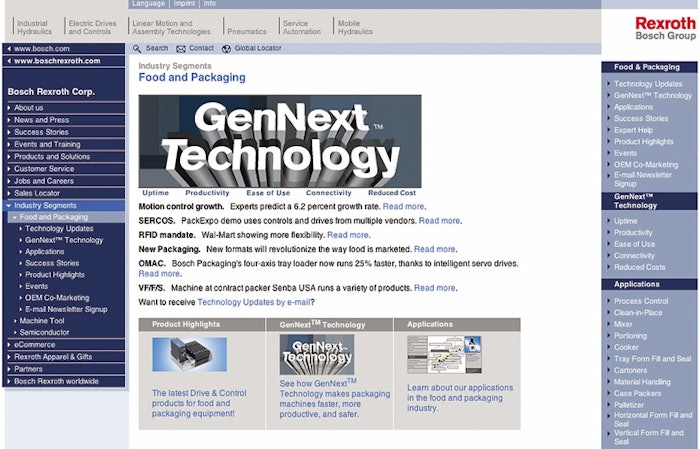Click Read more after SERCOS item
Viewport: 700px width, 449px height.
(x=439, y=221)
